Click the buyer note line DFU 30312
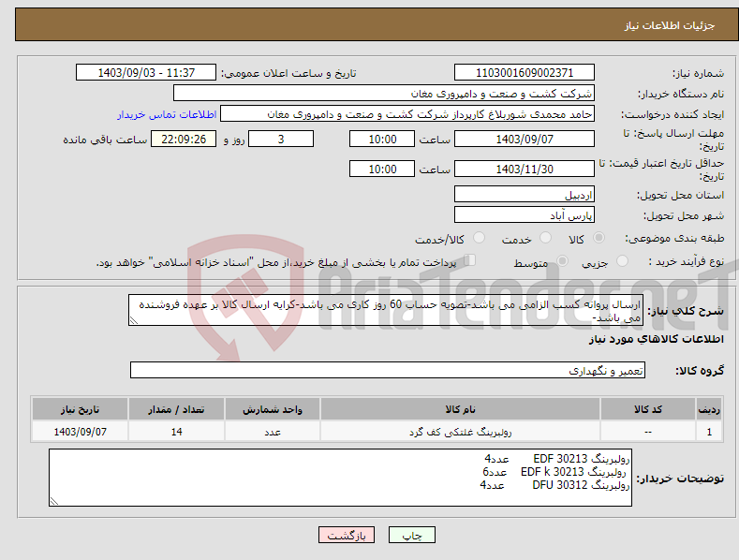Screen dimensions: 739x560 click(x=554, y=485)
